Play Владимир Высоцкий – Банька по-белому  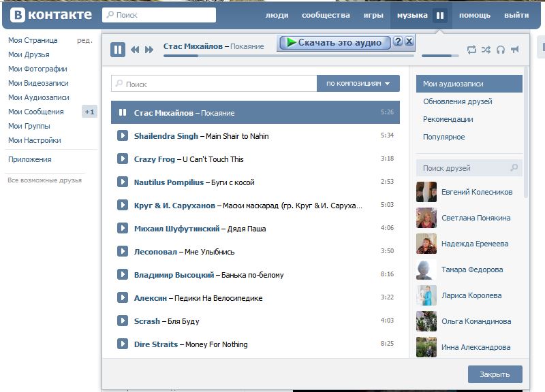click(x=123, y=274)
